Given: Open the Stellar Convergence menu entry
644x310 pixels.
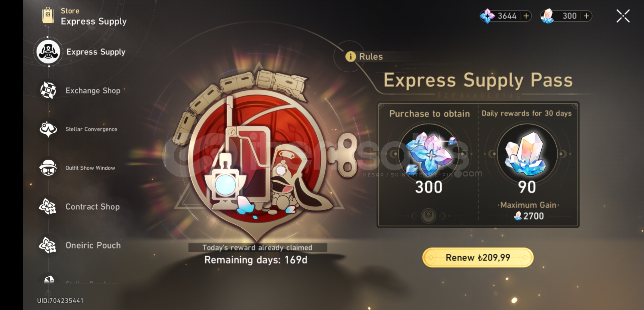Looking at the screenshot, I should click(x=91, y=129).
